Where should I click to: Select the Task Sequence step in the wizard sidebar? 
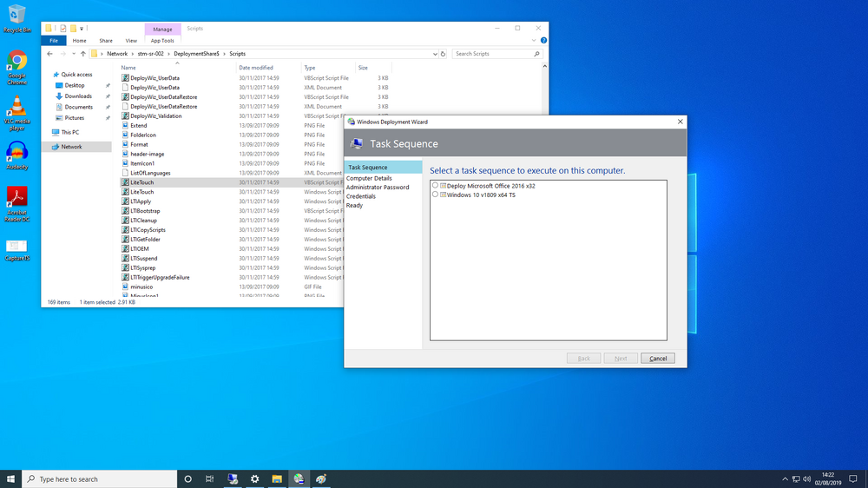click(383, 168)
